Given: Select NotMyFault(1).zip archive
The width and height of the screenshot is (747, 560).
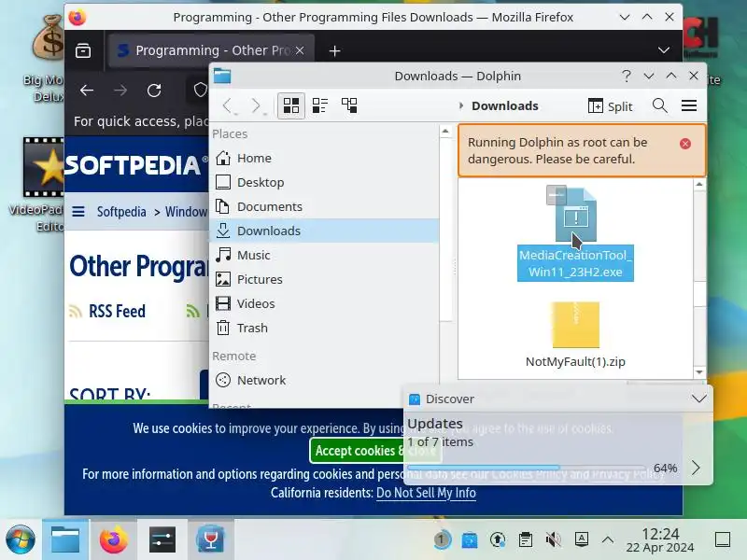Looking at the screenshot, I should (x=575, y=335).
